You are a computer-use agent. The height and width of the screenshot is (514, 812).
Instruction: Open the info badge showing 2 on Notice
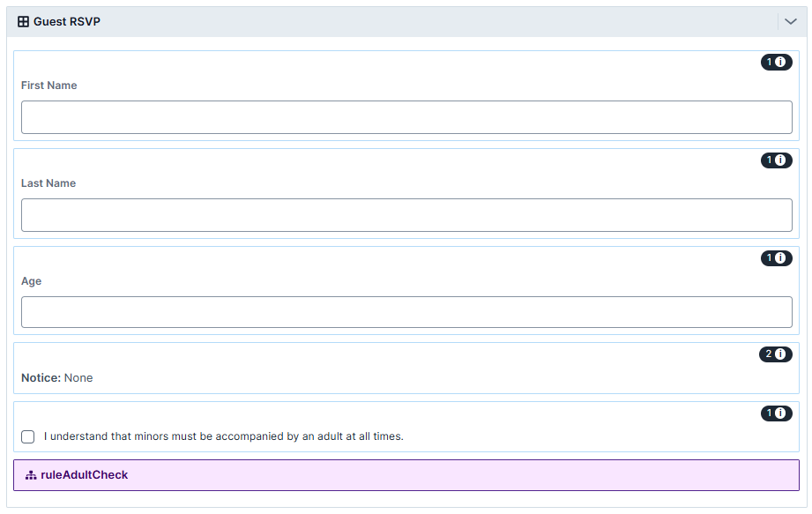pos(776,354)
